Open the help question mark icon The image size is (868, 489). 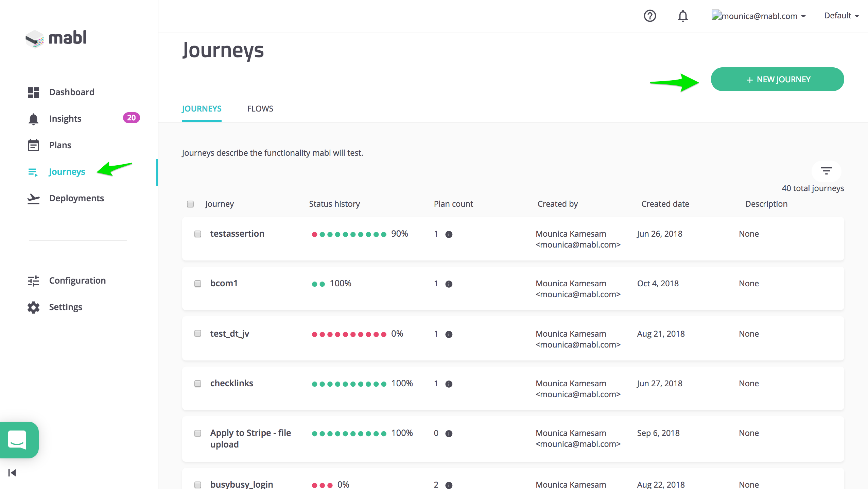(649, 16)
